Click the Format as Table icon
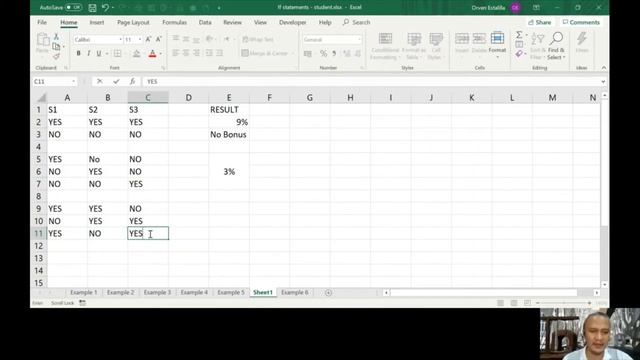 [x=414, y=39]
